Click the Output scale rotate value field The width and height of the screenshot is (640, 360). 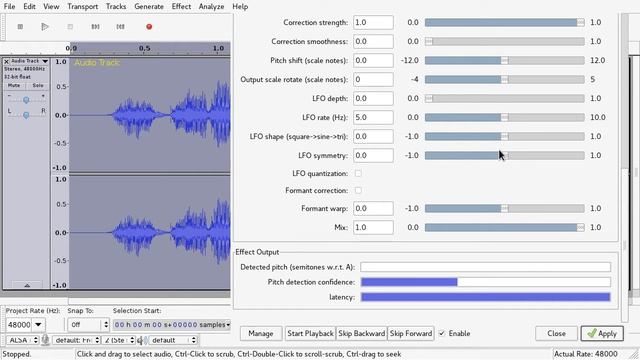click(373, 79)
